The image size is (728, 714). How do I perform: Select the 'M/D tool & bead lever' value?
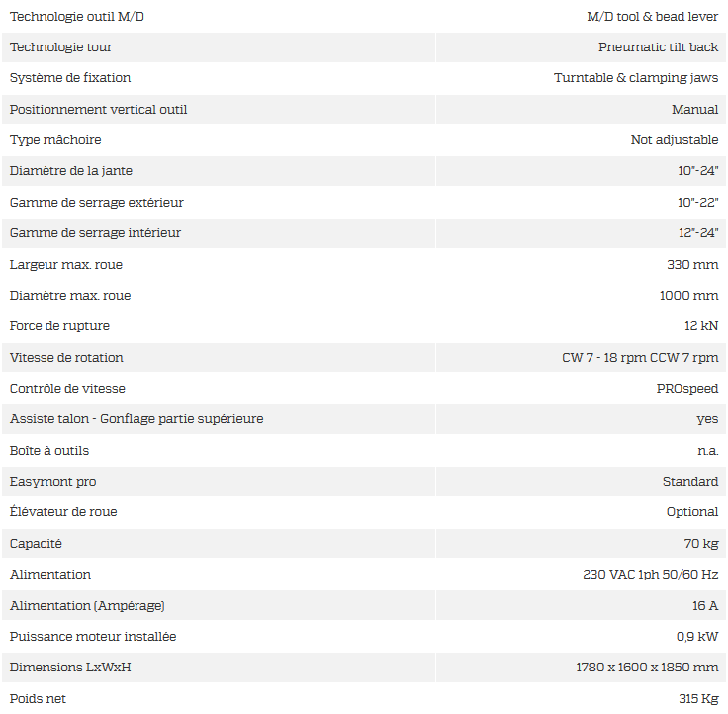pos(653,17)
